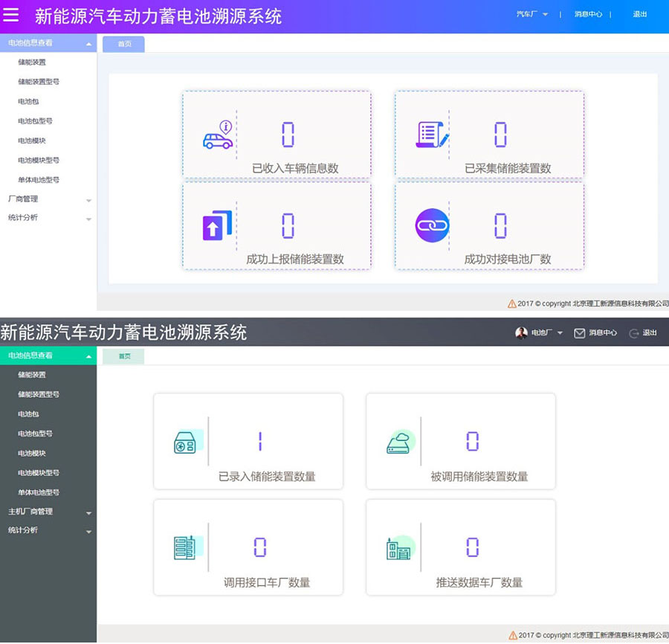Viewport: 669px width, 644px height.
Task: Click the chain link icon for 成功对接电池厂数
Action: (432, 225)
